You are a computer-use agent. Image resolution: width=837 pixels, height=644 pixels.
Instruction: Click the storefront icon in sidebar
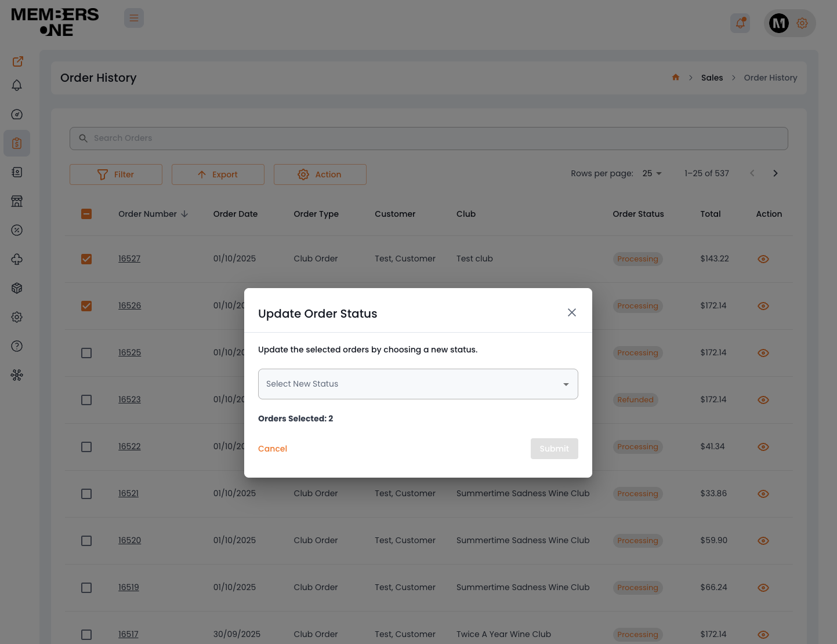pos(17,201)
